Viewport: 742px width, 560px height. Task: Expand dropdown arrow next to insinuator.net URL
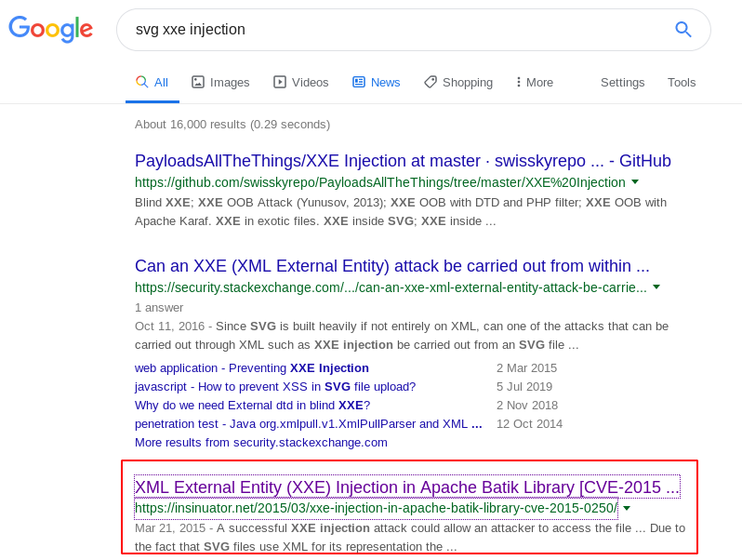coord(627,508)
